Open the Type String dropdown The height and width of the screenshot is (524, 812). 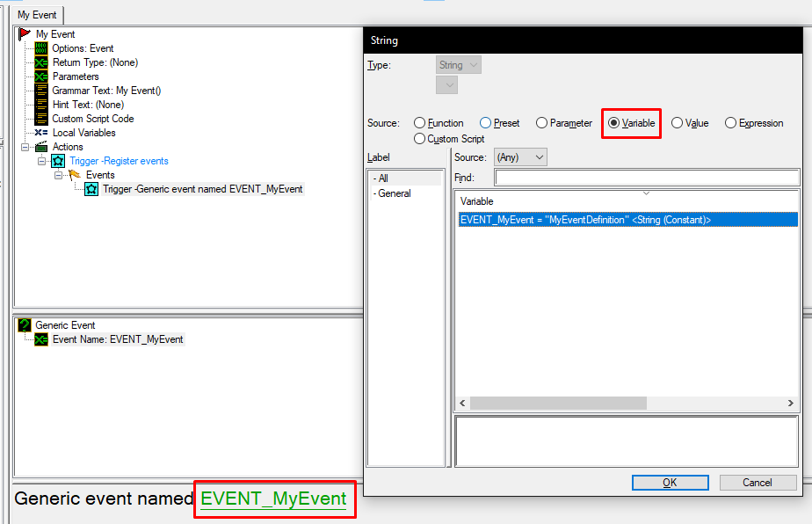(459, 65)
